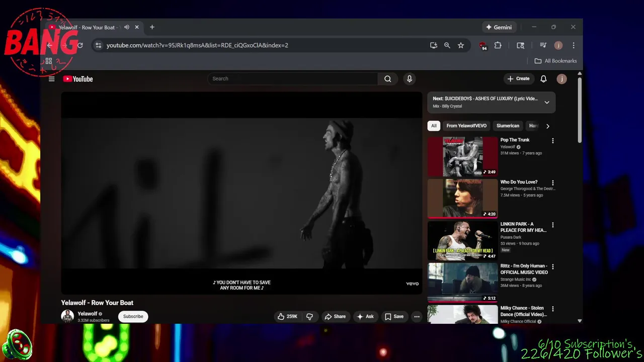The height and width of the screenshot is (362, 644).
Task: Subscribe to the Yelawolf channel
Action: [x=133, y=317]
